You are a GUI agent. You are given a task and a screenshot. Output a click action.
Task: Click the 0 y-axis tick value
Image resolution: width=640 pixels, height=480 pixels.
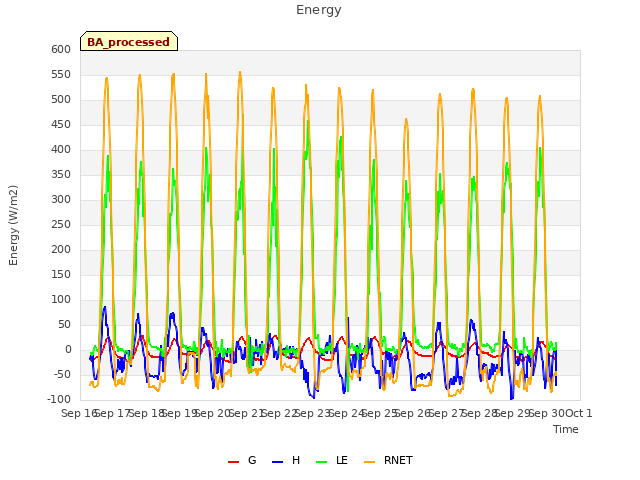(x=68, y=350)
